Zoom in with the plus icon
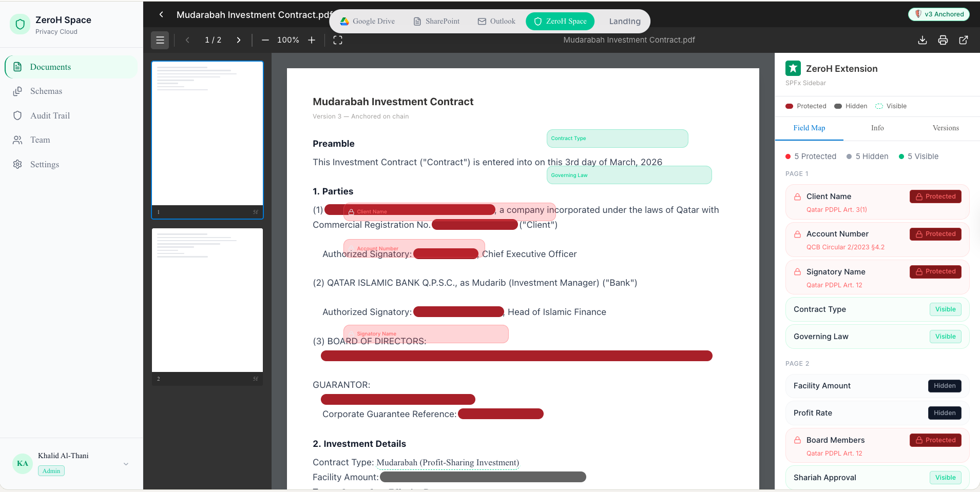Image resolution: width=980 pixels, height=492 pixels. tap(312, 40)
